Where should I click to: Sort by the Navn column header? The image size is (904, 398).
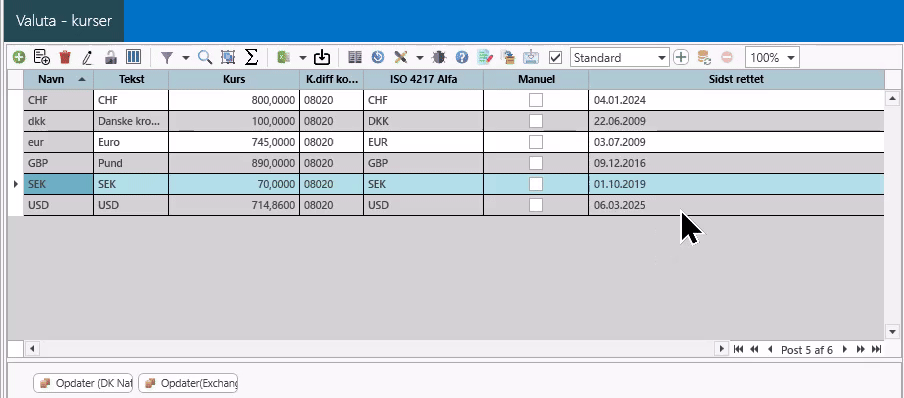tap(58, 80)
